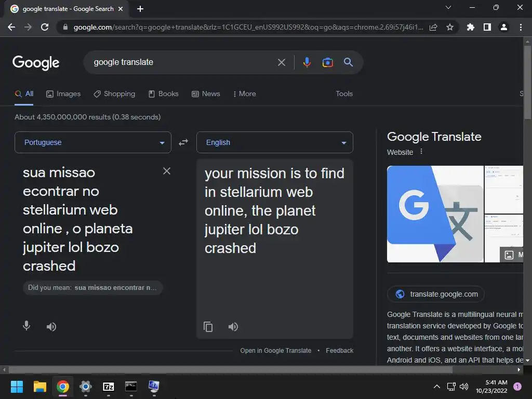Open the Portuguese source language dropdown

[x=93, y=142]
